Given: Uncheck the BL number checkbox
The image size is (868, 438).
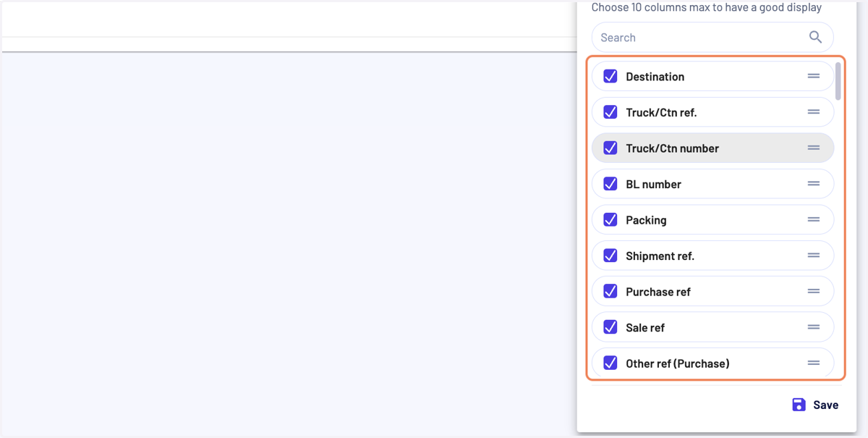Looking at the screenshot, I should [610, 184].
